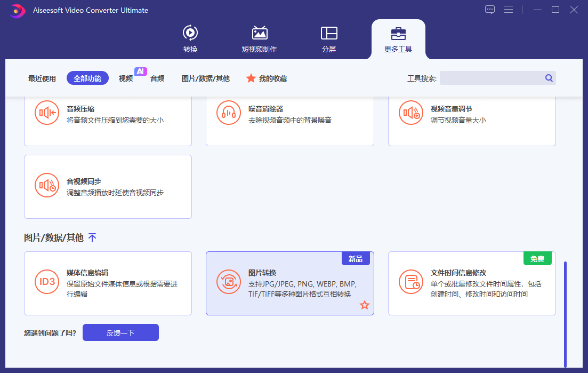Click the hamburger menu icon
The width and height of the screenshot is (588, 373).
point(509,9)
